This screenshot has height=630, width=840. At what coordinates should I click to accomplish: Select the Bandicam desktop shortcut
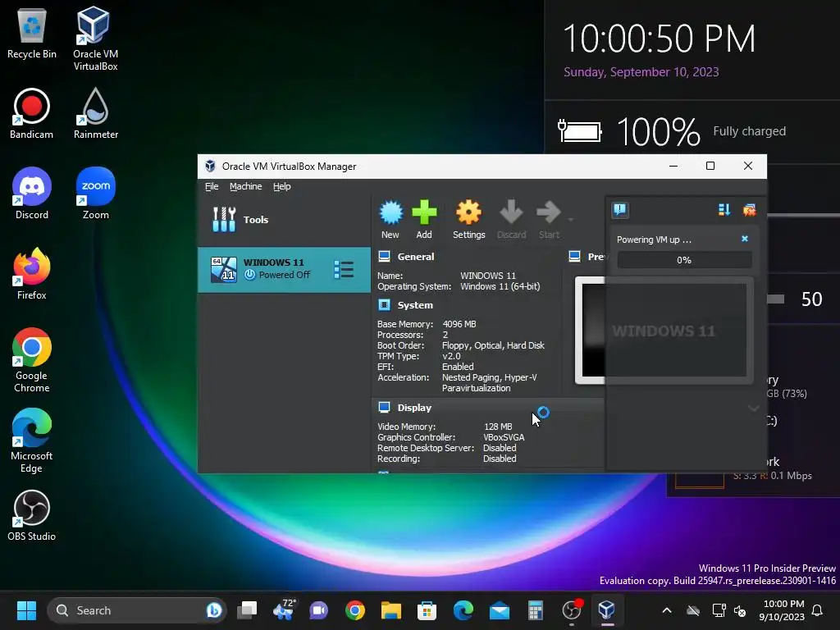(x=32, y=113)
